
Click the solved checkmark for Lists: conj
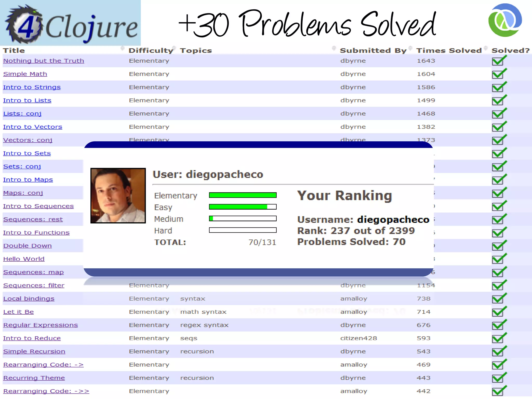[499, 114]
